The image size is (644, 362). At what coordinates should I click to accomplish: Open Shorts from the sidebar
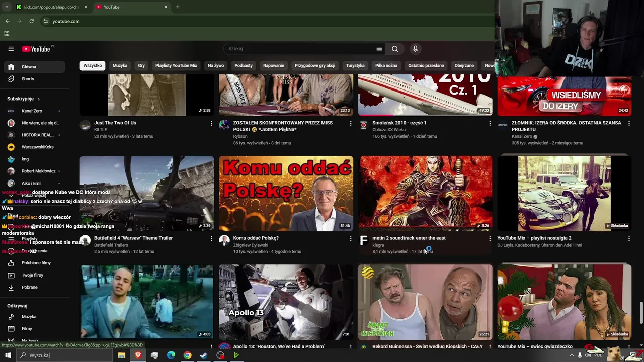click(34, 79)
